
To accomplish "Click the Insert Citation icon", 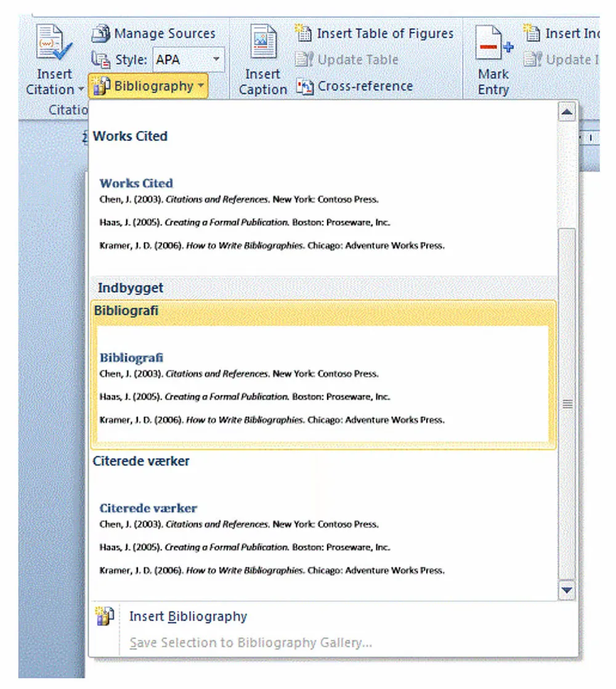I will [x=54, y=42].
